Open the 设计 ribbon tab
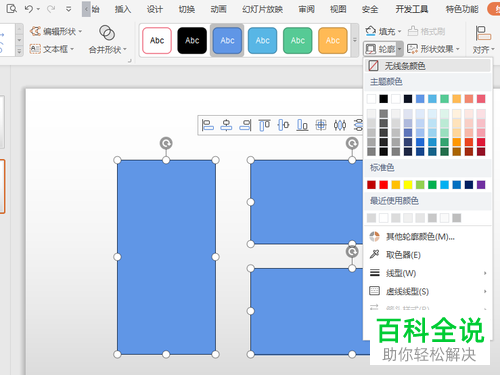The width and height of the screenshot is (500, 375). click(155, 9)
